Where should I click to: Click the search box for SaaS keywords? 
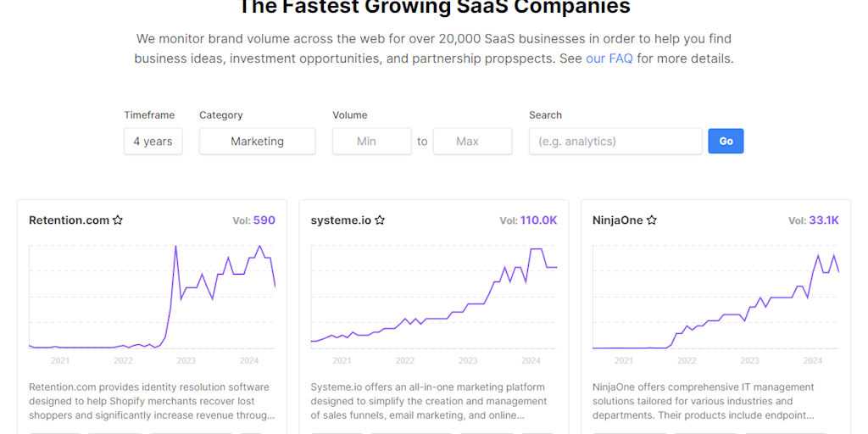[615, 142]
